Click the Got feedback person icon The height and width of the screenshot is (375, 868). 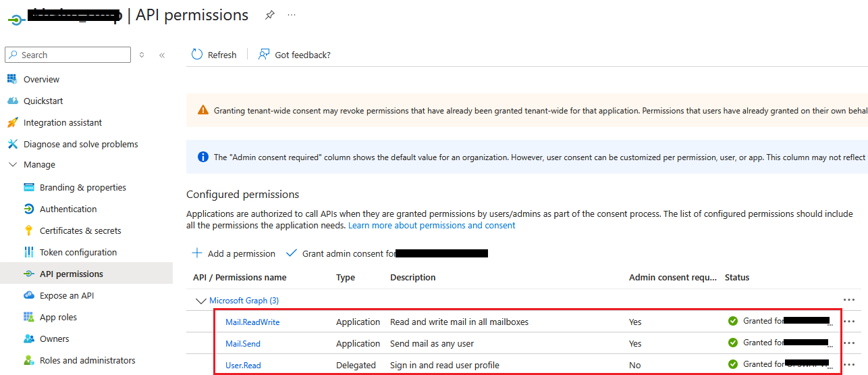pos(264,55)
